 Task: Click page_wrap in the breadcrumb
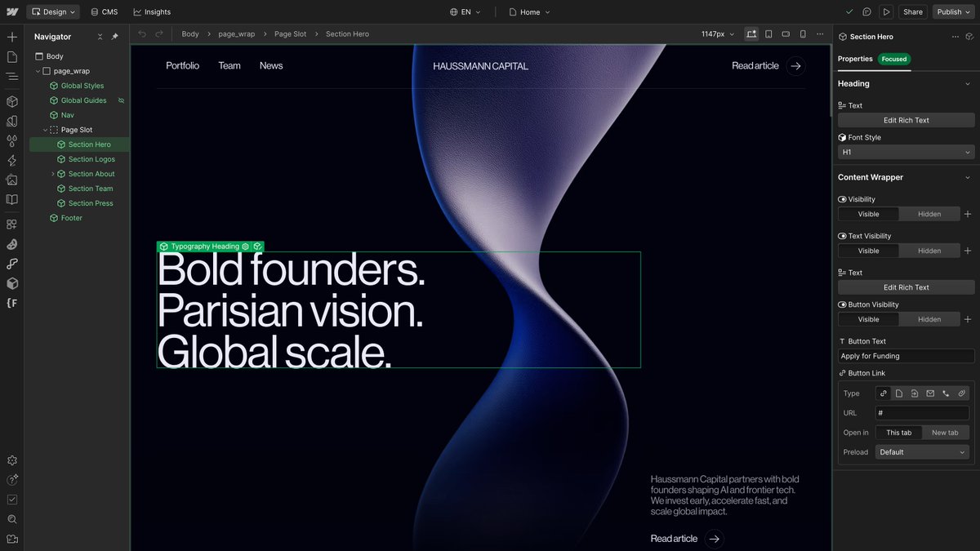tap(237, 34)
